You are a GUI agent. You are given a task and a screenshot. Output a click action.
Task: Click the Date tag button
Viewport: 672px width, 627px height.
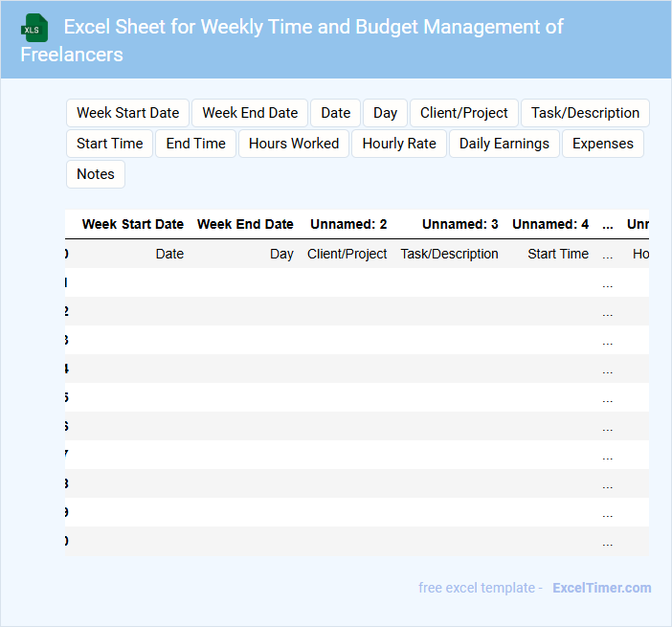[x=335, y=113]
